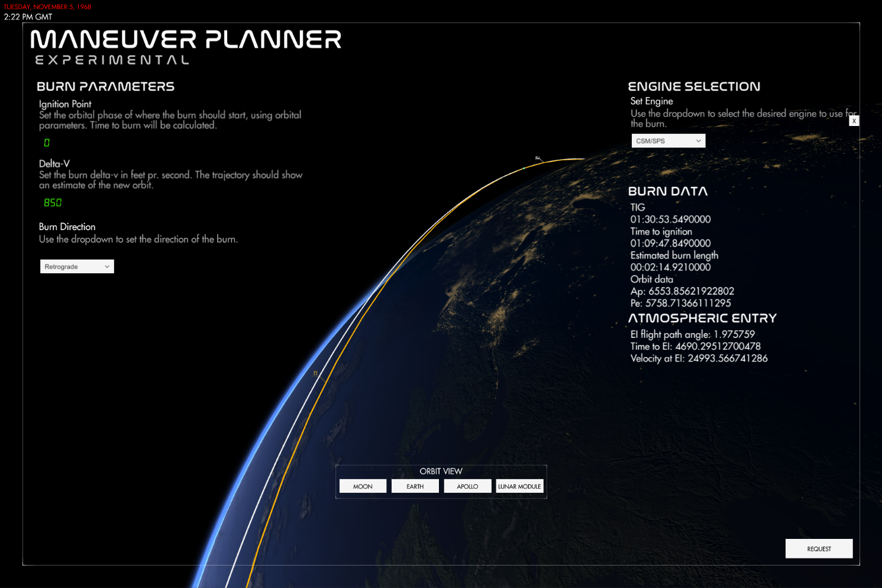Open the CSM/SPS engine selection dropdown
882x588 pixels.
pos(668,141)
